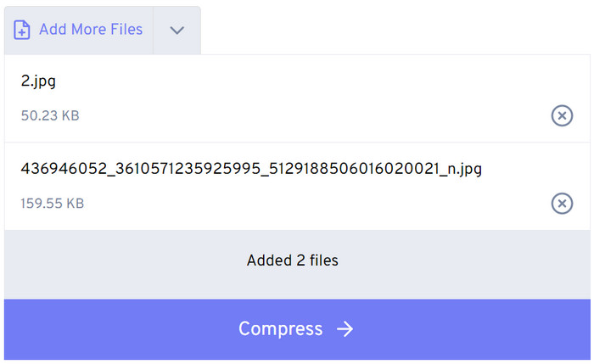Click the add-file document plus icon
The image size is (594, 364).
point(21,30)
